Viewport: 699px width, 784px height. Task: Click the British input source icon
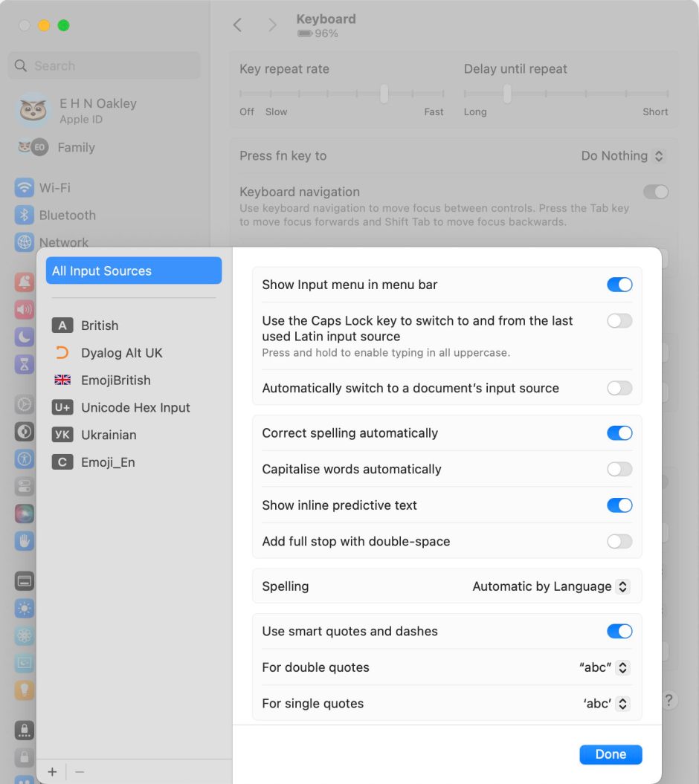pyautogui.click(x=62, y=325)
